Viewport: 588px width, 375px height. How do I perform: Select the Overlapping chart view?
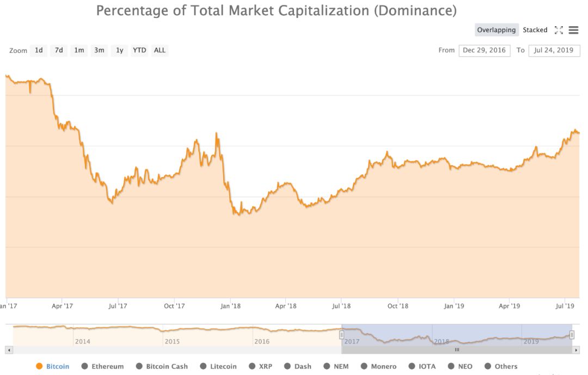[x=497, y=30]
